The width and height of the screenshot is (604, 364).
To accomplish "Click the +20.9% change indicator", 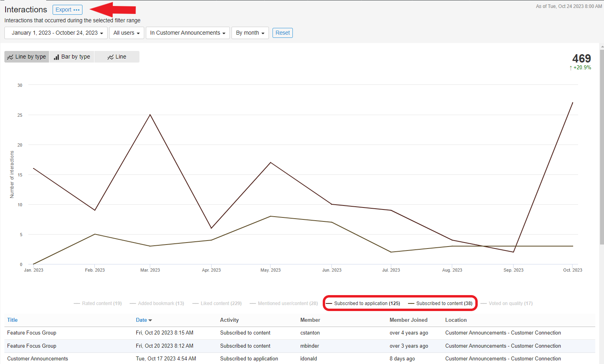I will (x=580, y=68).
